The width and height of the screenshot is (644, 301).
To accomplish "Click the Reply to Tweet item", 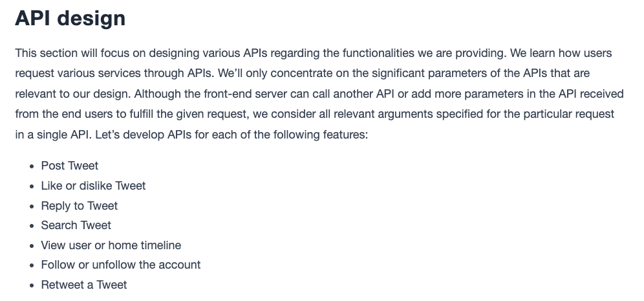I will click(80, 206).
